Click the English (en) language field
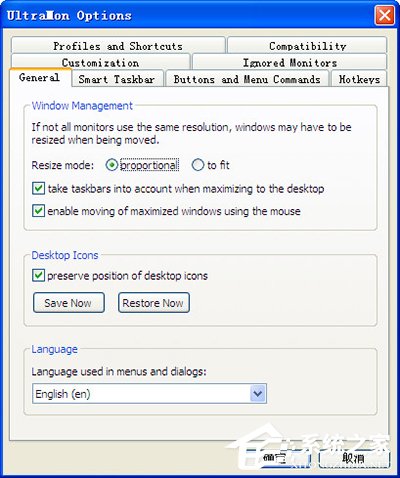Viewport: 400px width, 478px height. pyautogui.click(x=149, y=394)
